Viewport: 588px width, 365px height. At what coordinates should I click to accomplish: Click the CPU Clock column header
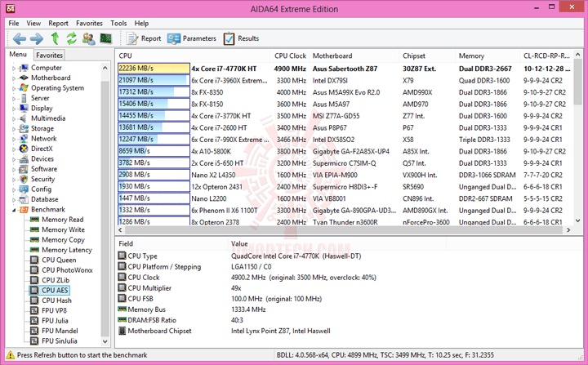[289, 56]
